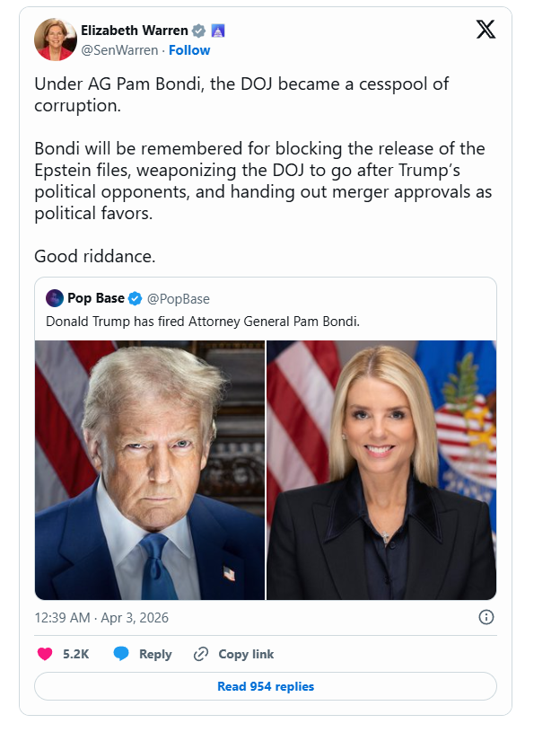This screenshot has width=560, height=741.
Task: Open the photo of the man in blue tie
Action: [x=150, y=470]
